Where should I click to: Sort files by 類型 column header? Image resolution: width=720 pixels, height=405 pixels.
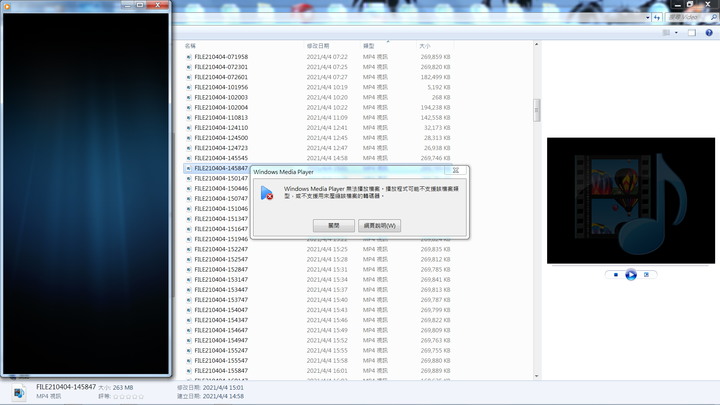point(369,46)
